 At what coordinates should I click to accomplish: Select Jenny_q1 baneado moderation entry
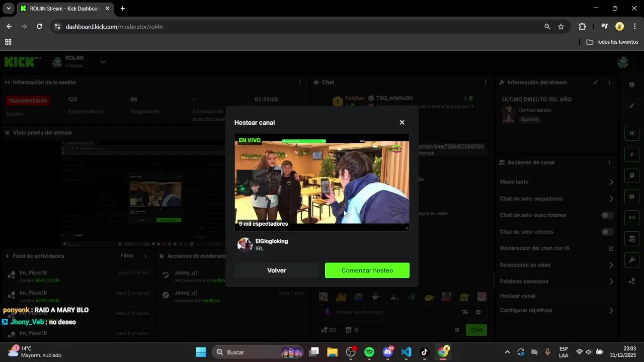point(232,296)
